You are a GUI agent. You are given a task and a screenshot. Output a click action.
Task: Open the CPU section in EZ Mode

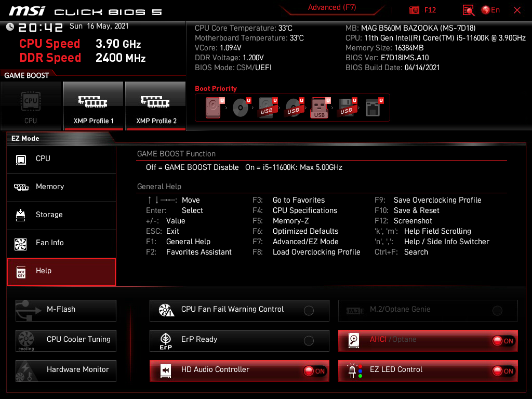(x=61, y=159)
